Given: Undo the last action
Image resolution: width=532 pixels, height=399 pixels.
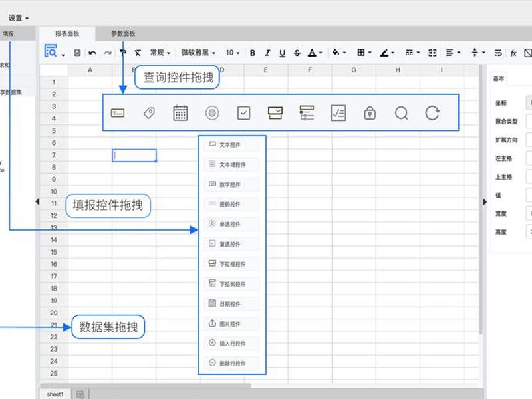Looking at the screenshot, I should click(x=92, y=53).
